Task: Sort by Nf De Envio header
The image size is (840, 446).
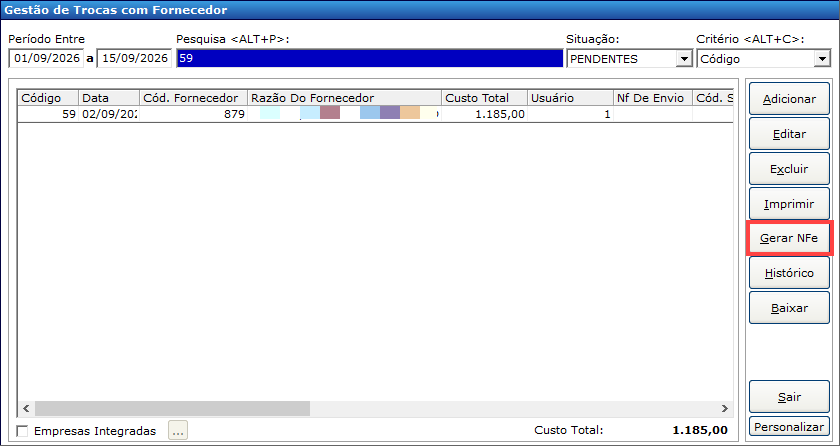Action: 653,98
